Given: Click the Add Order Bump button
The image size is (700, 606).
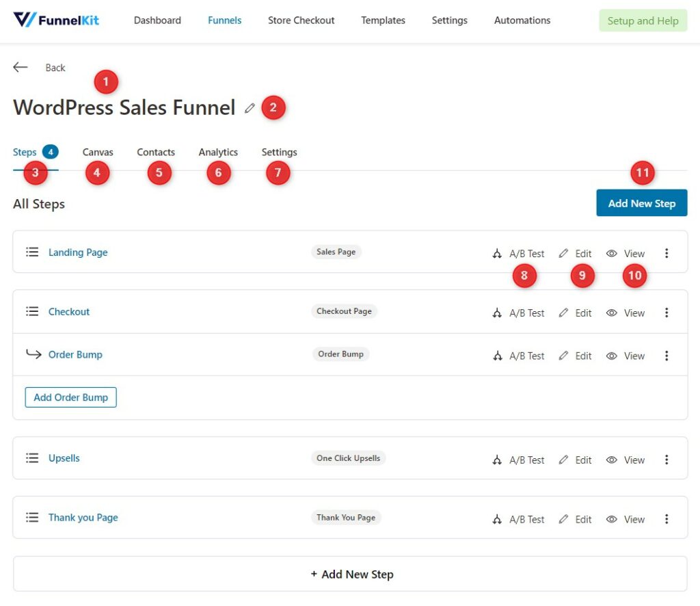Looking at the screenshot, I should pyautogui.click(x=70, y=397).
